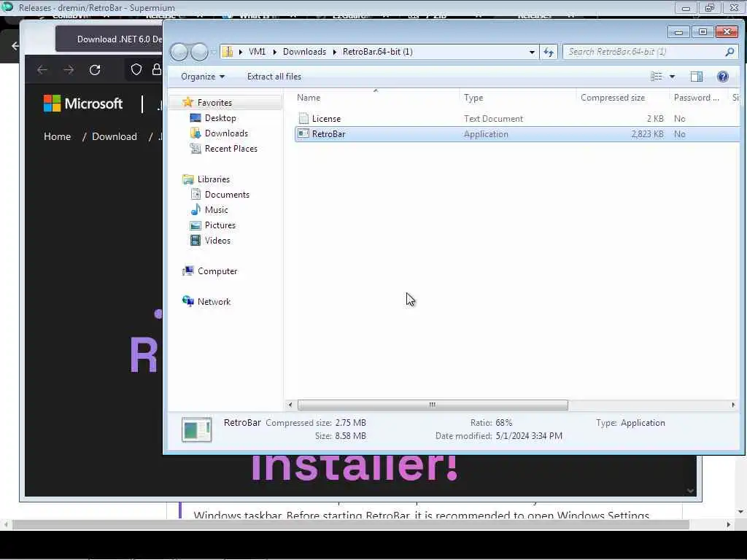This screenshot has width=747, height=560.
Task: Click the Documents library icon
Action: point(196,194)
